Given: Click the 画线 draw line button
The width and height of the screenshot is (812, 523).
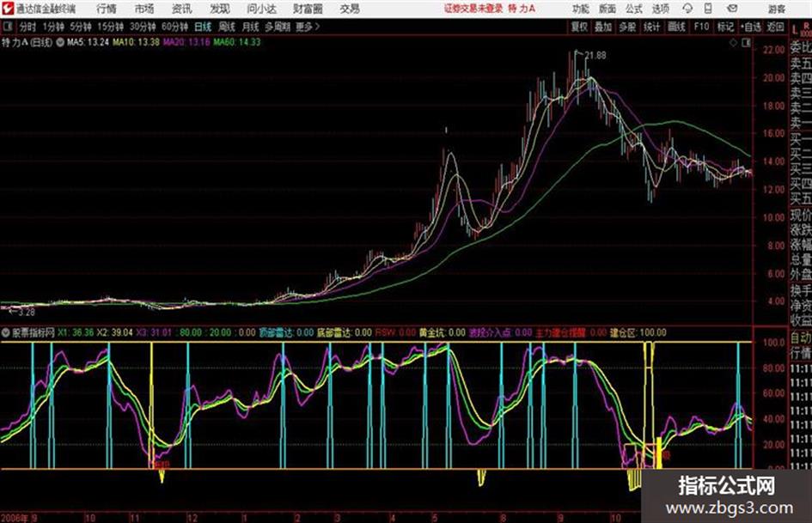Looking at the screenshot, I should click(676, 27).
